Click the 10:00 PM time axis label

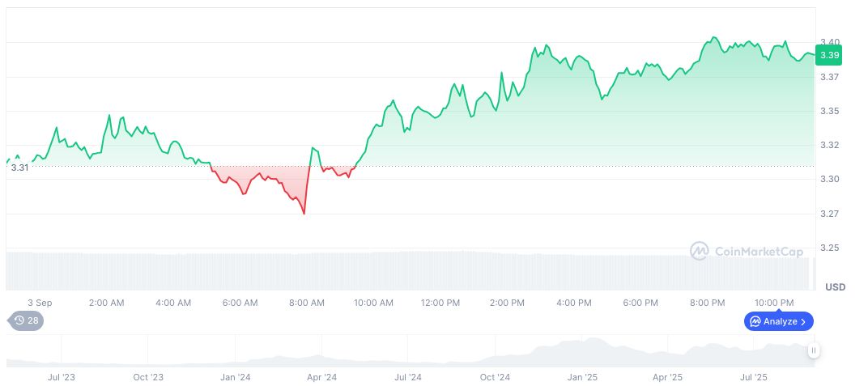click(773, 303)
